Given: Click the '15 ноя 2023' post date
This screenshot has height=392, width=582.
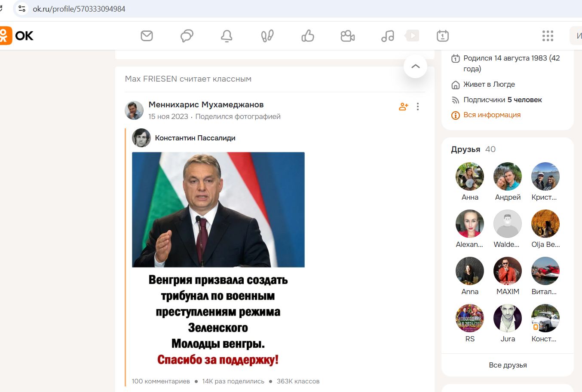Looking at the screenshot, I should [x=168, y=116].
